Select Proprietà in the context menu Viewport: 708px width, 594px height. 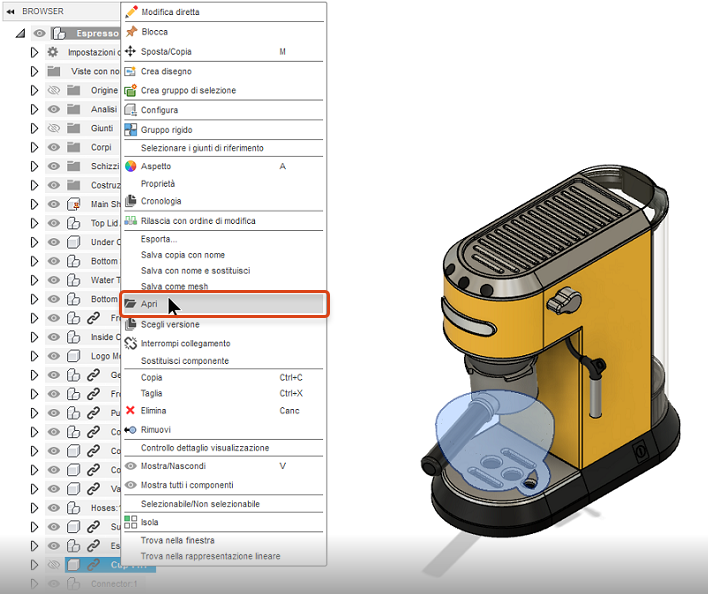(x=158, y=184)
